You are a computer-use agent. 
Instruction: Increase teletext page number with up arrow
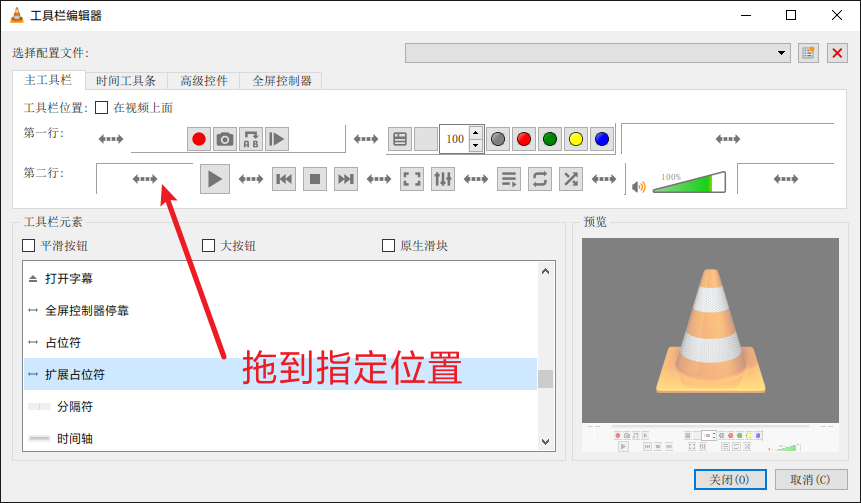click(x=476, y=132)
